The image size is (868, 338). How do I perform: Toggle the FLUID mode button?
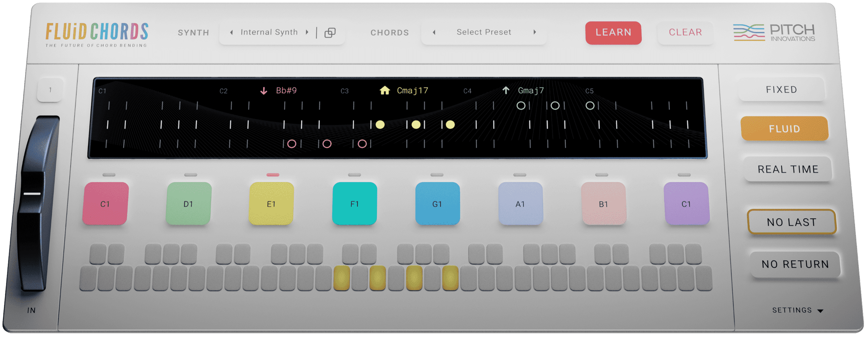coord(784,129)
